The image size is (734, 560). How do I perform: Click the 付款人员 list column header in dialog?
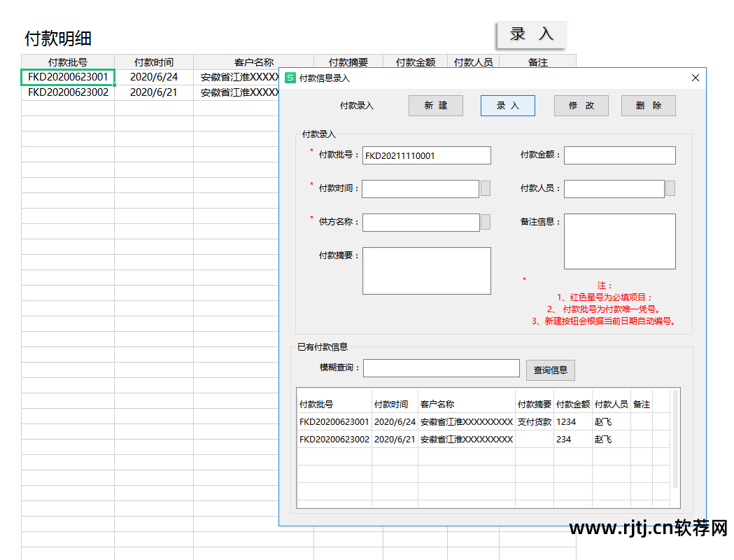(612, 404)
